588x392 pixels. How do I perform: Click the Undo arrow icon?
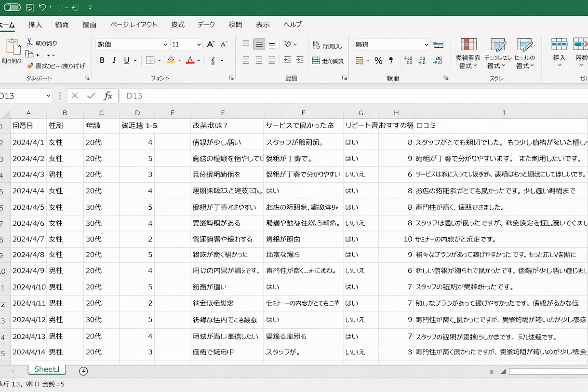point(42,7)
